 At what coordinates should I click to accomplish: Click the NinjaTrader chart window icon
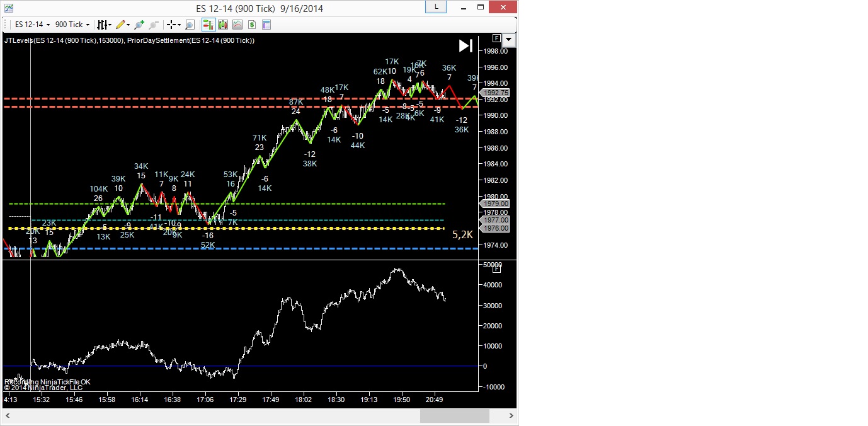(9, 8)
